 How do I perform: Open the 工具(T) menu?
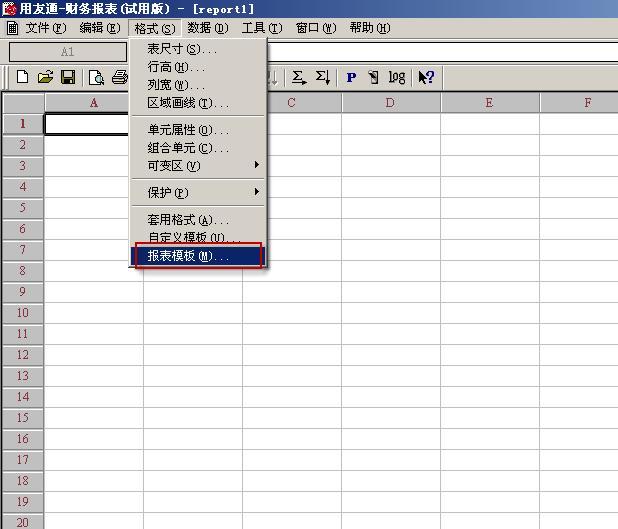point(262,28)
